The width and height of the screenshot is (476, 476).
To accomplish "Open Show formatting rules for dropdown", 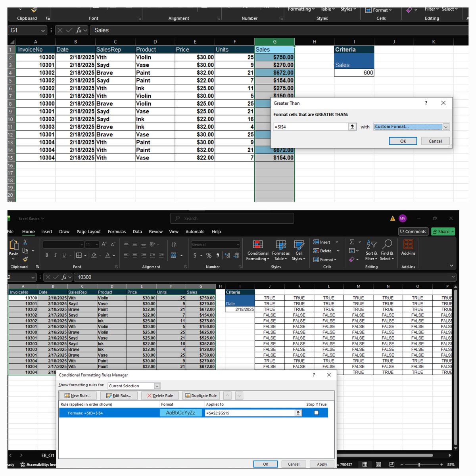I will (157, 386).
